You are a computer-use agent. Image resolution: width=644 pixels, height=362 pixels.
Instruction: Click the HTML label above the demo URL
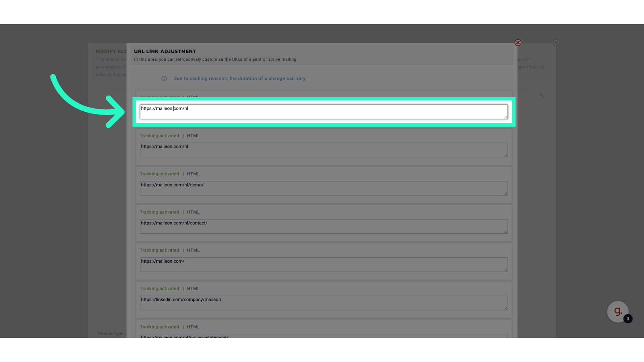coord(193,174)
